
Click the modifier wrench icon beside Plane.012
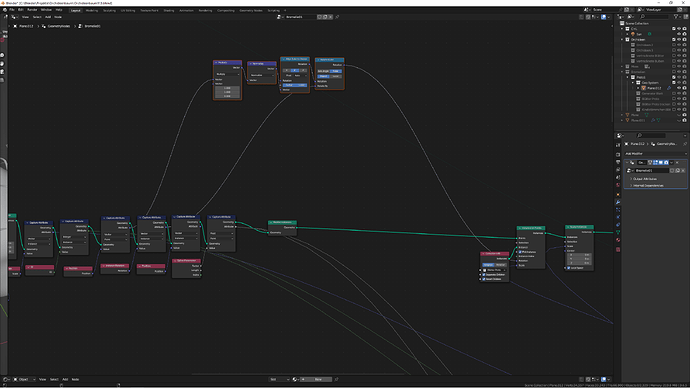pyautogui.click(x=669, y=88)
